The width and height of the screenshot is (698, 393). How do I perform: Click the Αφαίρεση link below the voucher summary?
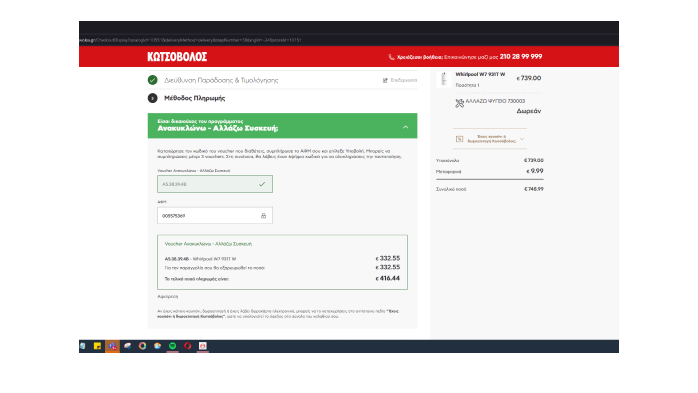click(168, 296)
